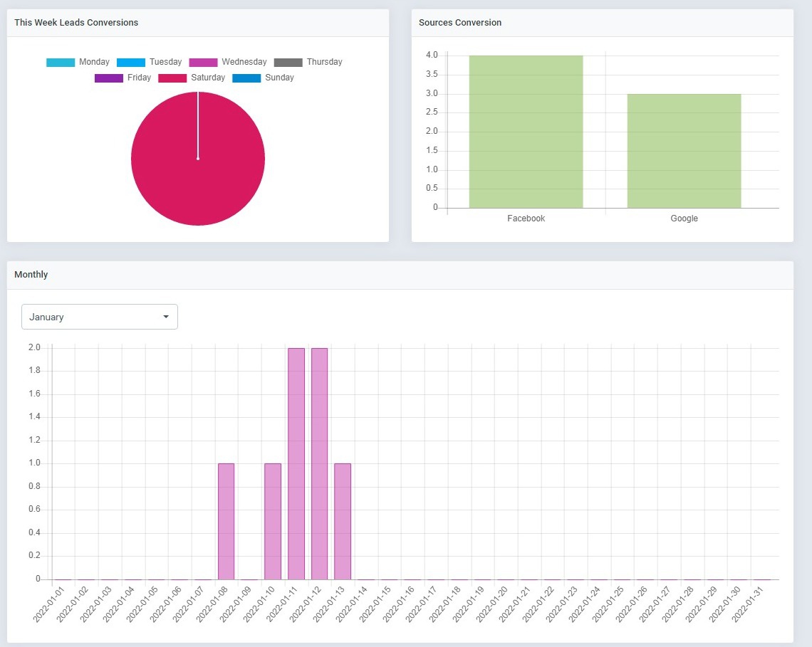Click the 2022-01-08 bar in Monthly chart
The image size is (812, 647).
coord(226,521)
